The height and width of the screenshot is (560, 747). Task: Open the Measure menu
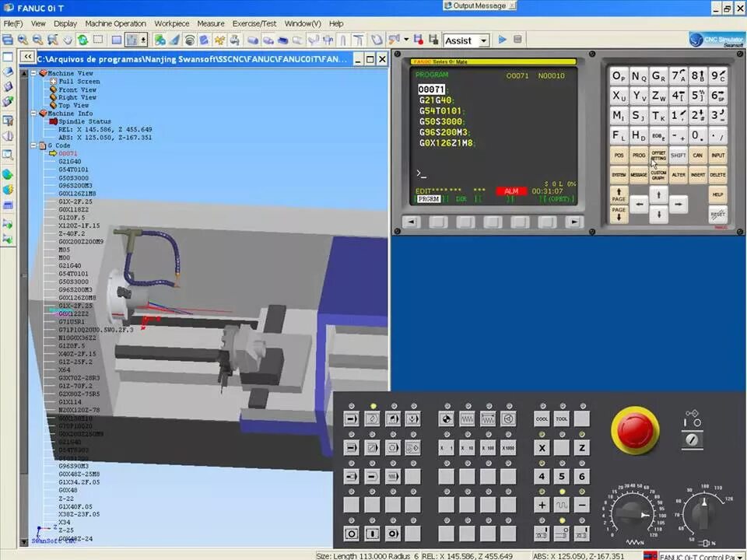coord(211,23)
